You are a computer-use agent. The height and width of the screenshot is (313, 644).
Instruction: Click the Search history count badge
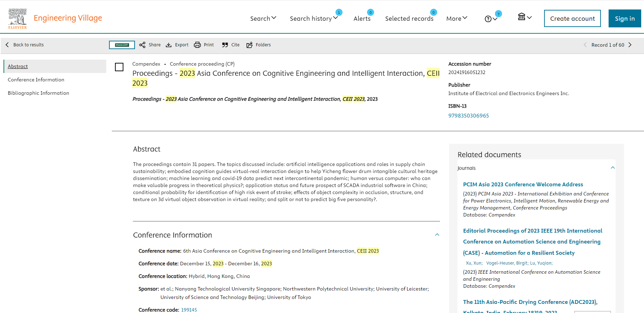[x=339, y=12]
